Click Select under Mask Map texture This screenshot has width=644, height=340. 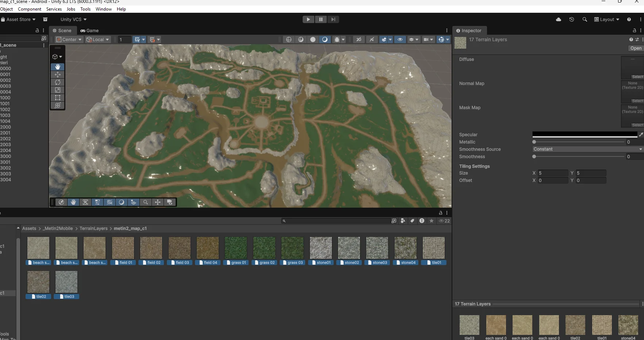[x=637, y=125]
